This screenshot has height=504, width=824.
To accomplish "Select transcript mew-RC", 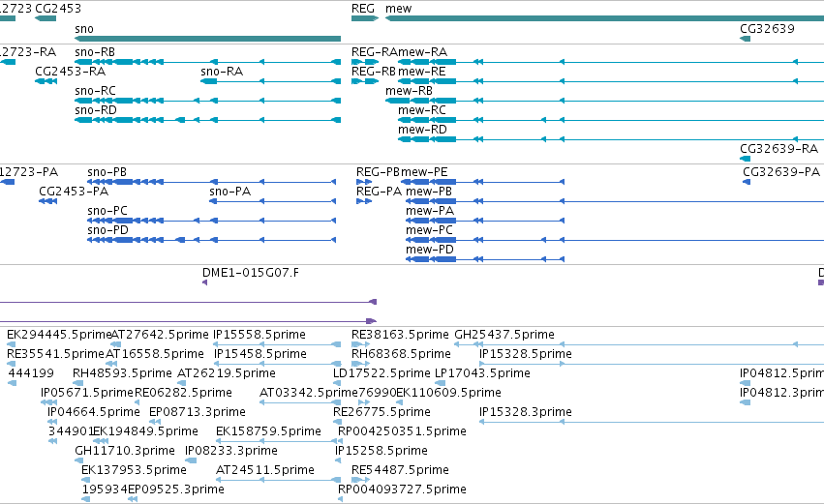I will tap(611, 120).
